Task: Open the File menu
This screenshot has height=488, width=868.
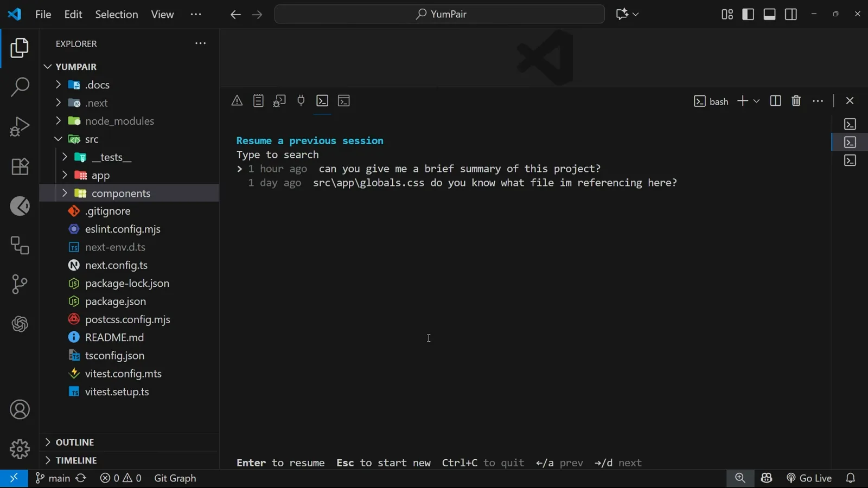Action: tap(43, 14)
